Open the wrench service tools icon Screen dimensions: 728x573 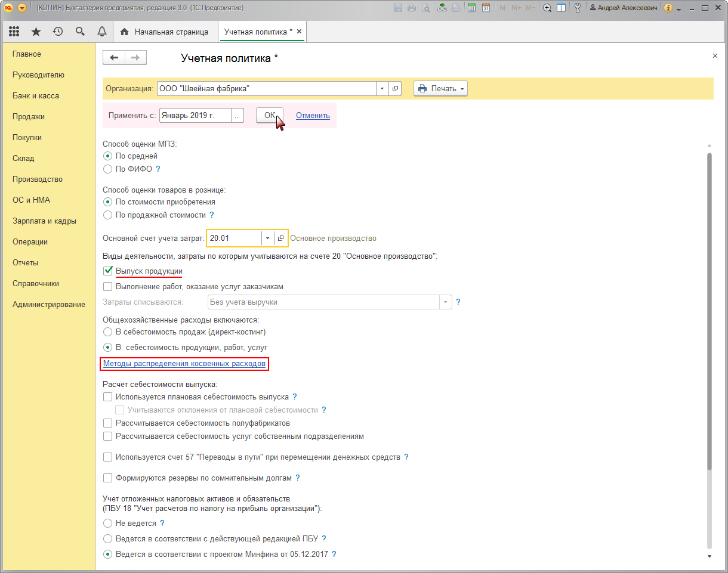[x=577, y=8]
